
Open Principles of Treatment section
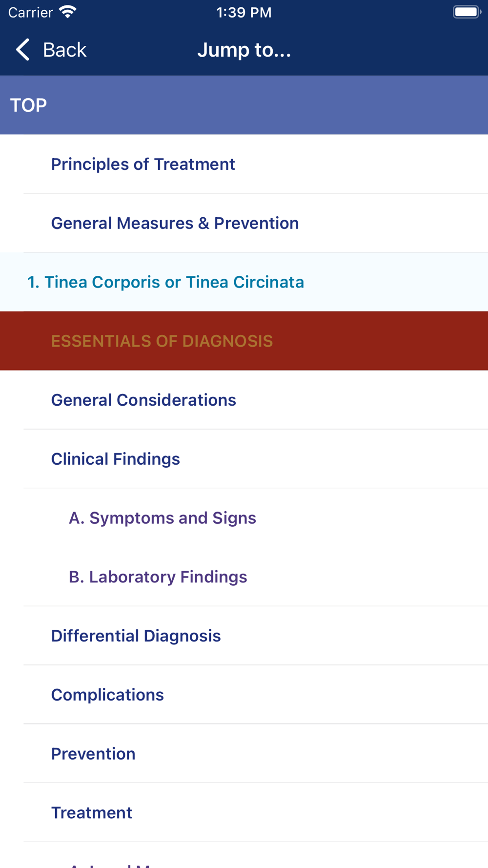[x=244, y=164]
